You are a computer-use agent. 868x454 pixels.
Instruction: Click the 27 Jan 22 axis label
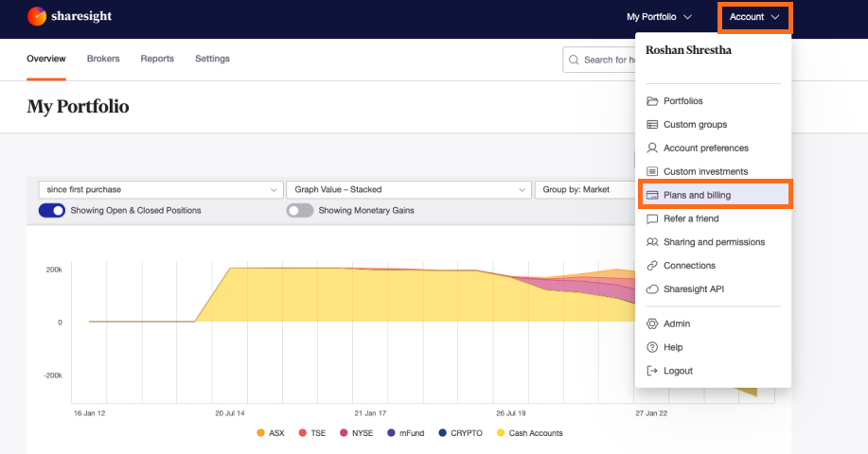click(x=651, y=413)
